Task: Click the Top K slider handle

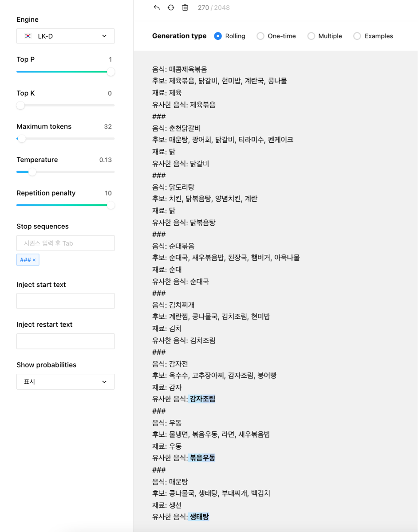Action: [20, 105]
